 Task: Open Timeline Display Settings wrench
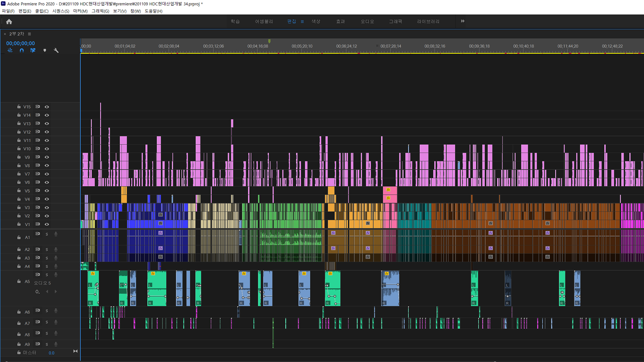(x=56, y=50)
